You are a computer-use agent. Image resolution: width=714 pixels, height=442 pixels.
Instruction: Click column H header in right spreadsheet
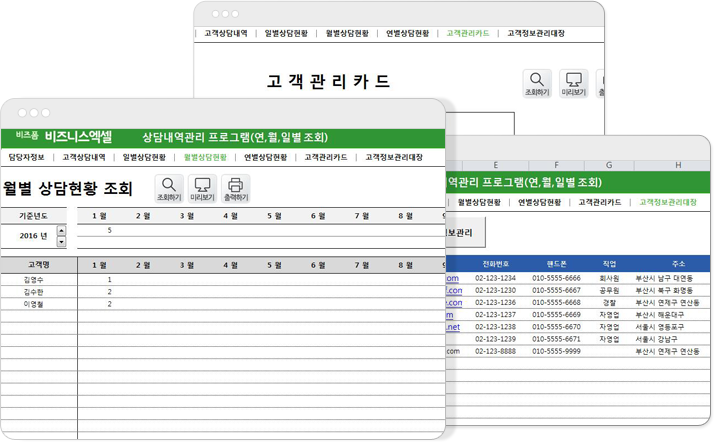(x=677, y=164)
